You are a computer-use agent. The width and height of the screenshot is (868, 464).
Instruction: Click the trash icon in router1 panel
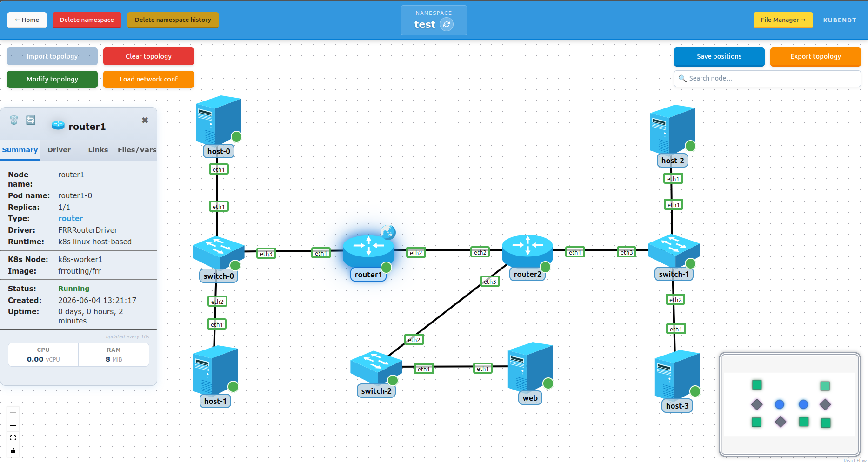14,120
